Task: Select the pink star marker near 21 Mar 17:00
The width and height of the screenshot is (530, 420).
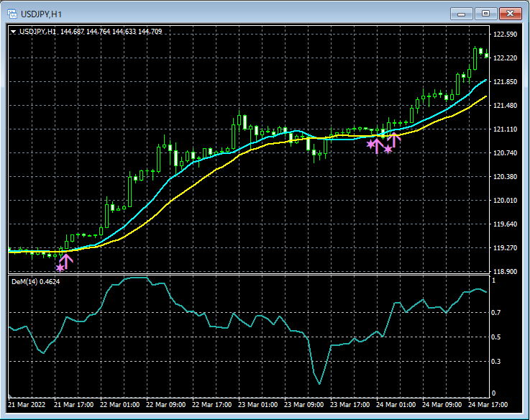Action: 60,268
